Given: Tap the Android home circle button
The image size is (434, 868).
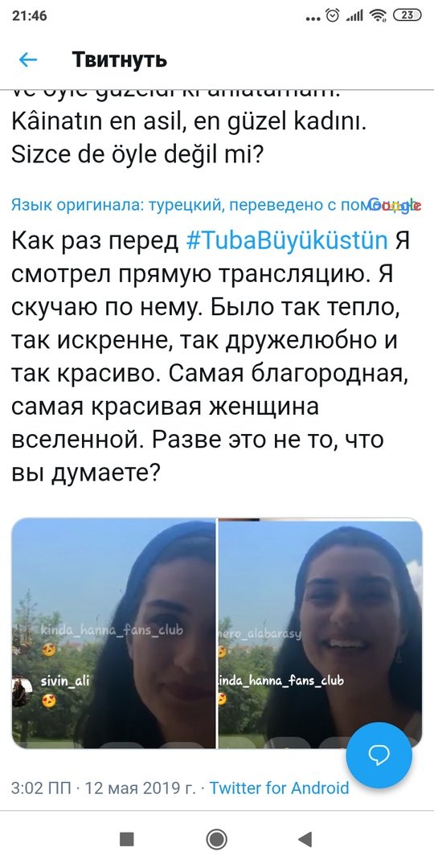Looking at the screenshot, I should [216, 839].
